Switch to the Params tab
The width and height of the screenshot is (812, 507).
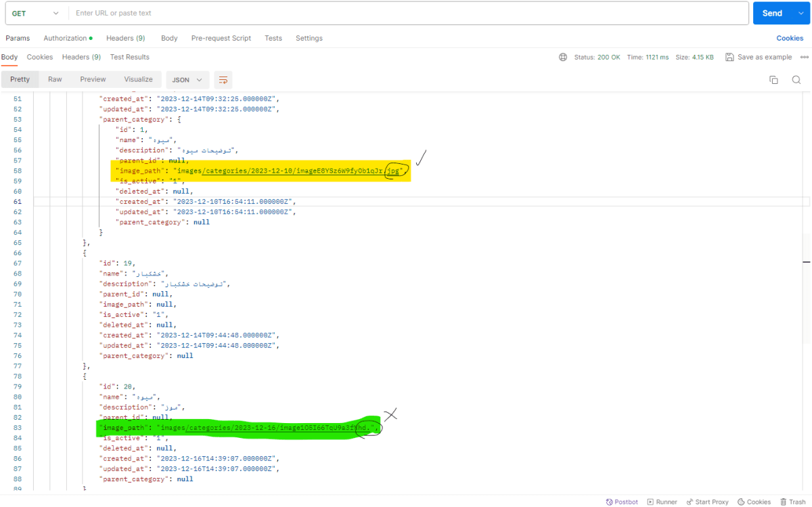pyautogui.click(x=18, y=39)
